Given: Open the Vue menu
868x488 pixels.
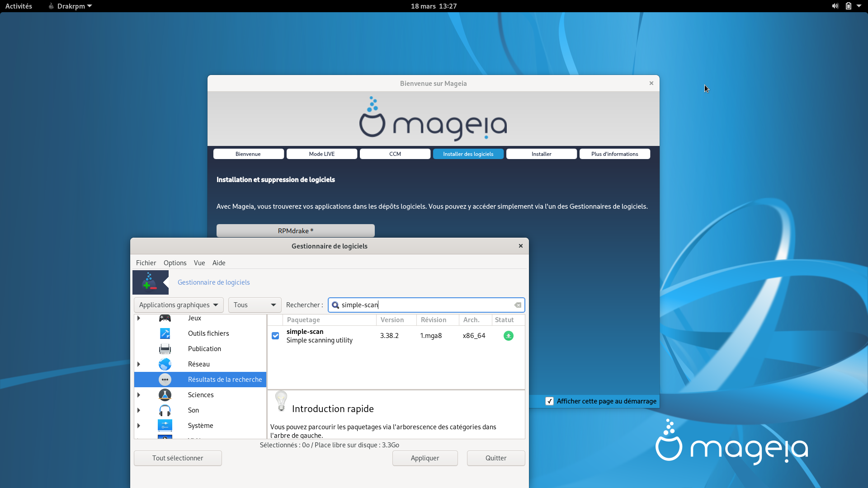Looking at the screenshot, I should (x=199, y=263).
